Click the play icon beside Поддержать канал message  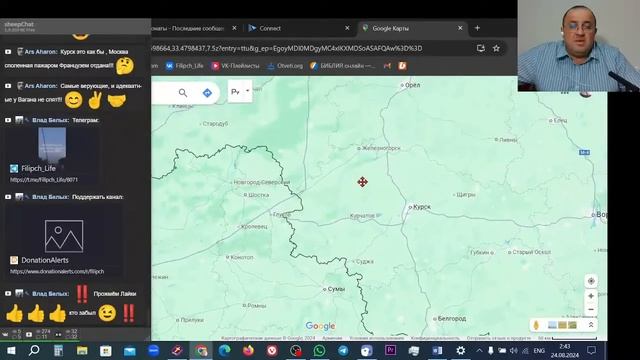pos(8,197)
